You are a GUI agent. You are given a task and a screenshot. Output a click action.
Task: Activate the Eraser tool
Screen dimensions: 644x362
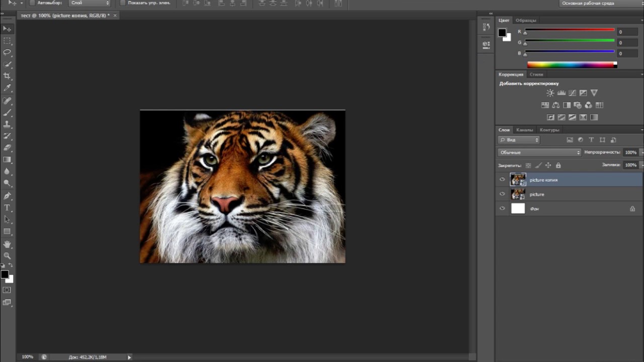7,148
